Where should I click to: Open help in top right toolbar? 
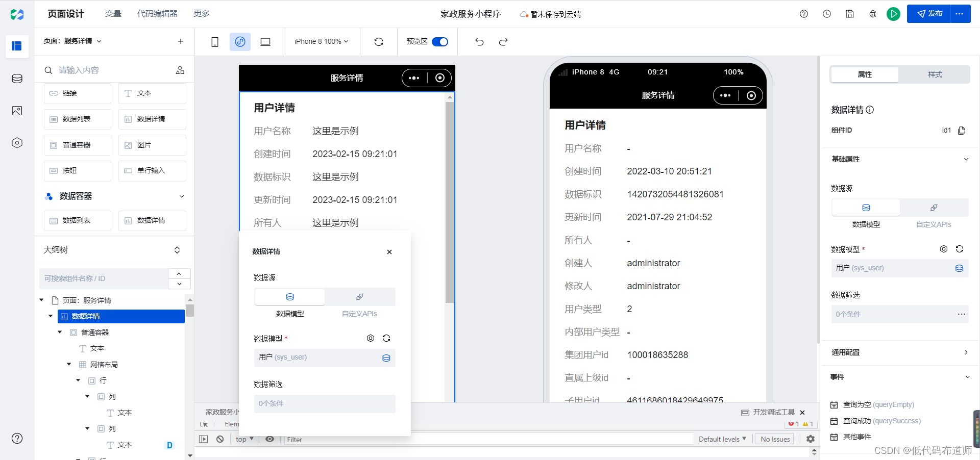coord(804,14)
